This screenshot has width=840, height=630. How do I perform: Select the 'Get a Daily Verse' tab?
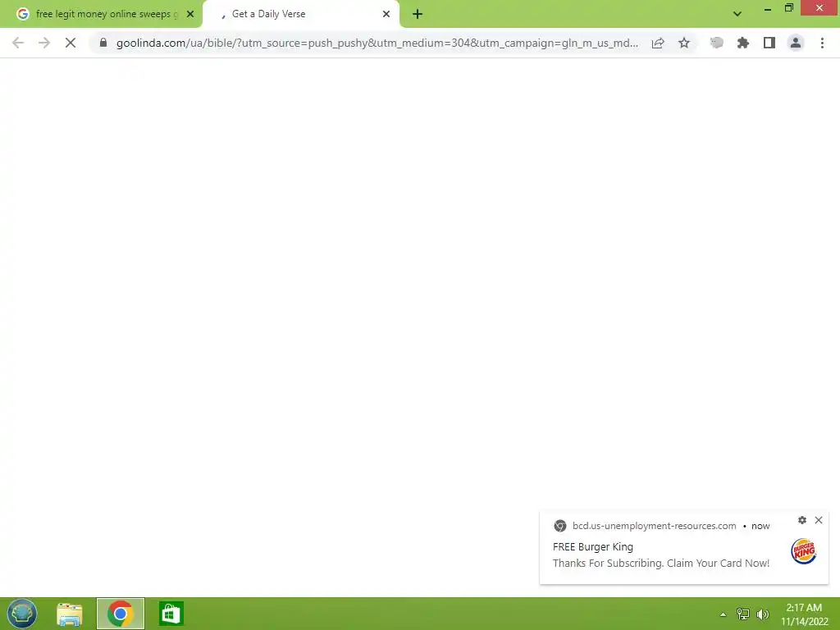click(300, 14)
